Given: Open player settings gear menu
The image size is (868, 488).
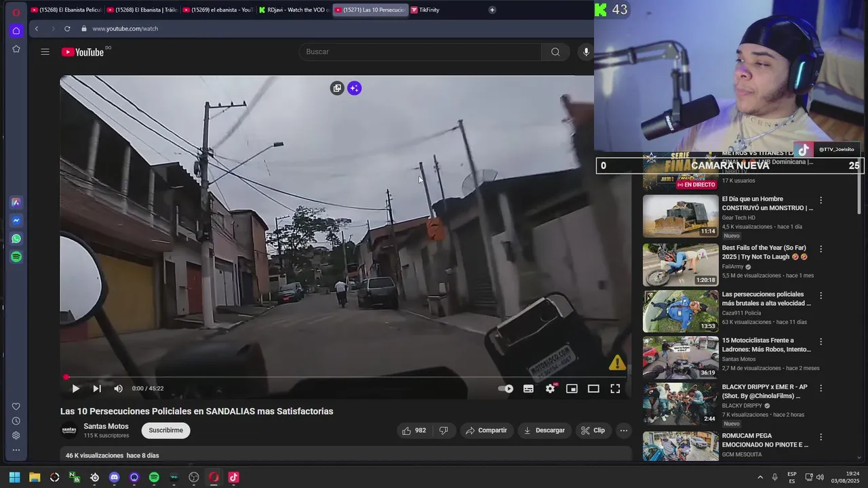Looking at the screenshot, I should pyautogui.click(x=550, y=388).
